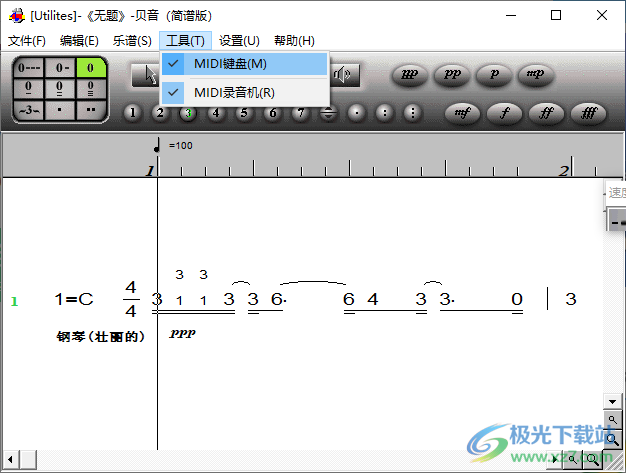Select track number 1 label
The height and width of the screenshot is (473, 626).
click(x=14, y=301)
